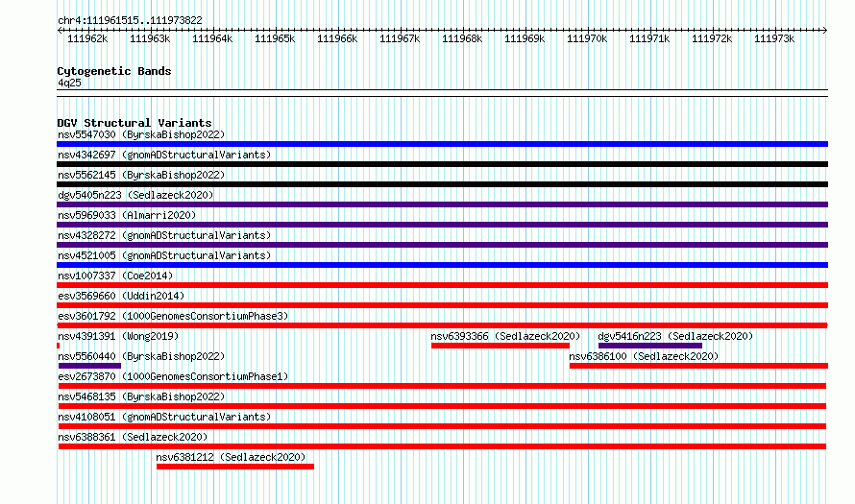Viewport: 855px width, 504px height.
Task: Click the 111970k ruler tick label
Action: (587, 39)
